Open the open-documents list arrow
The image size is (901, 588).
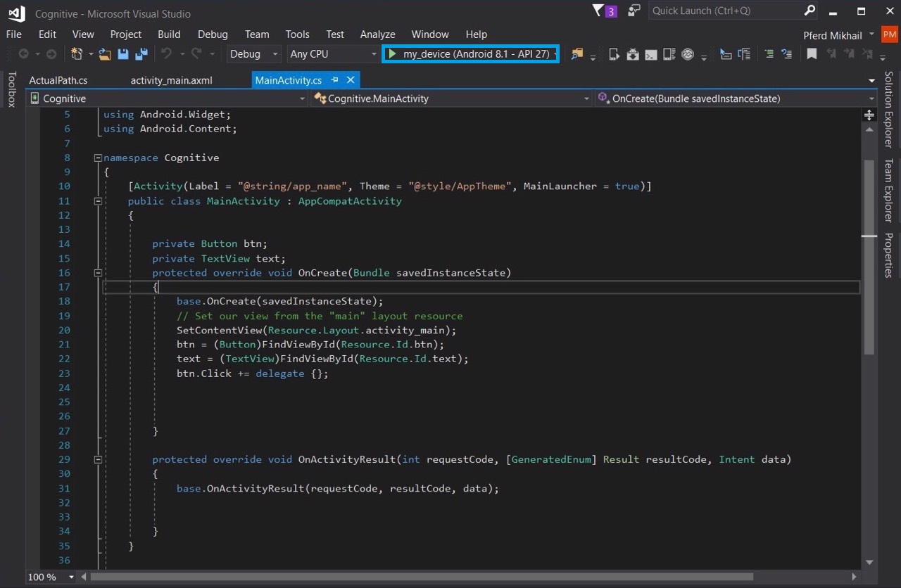[871, 80]
